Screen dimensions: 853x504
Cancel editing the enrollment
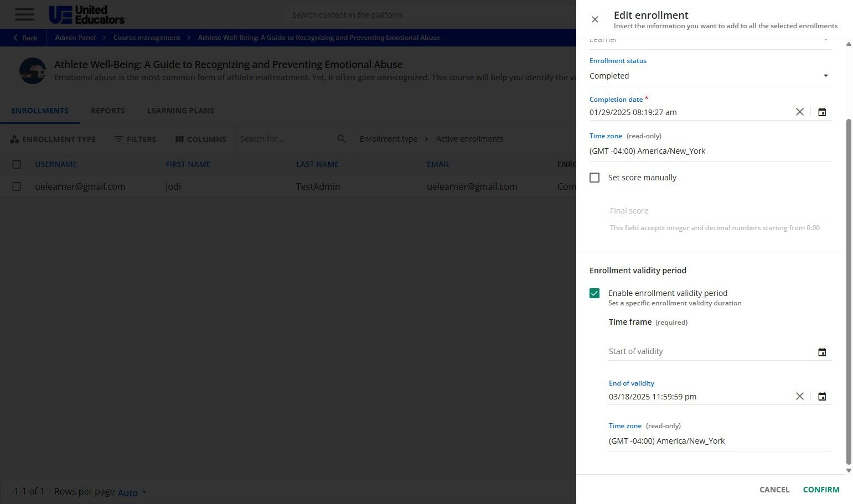tap(774, 490)
